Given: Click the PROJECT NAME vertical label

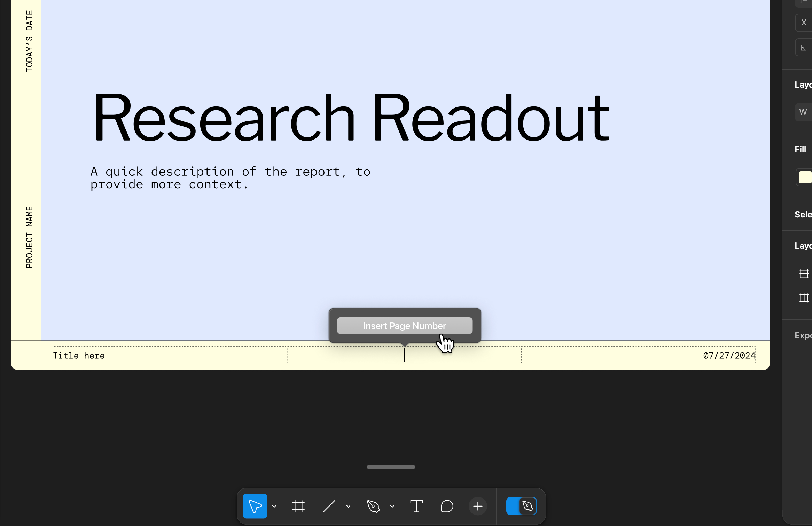Looking at the screenshot, I should 29,237.
